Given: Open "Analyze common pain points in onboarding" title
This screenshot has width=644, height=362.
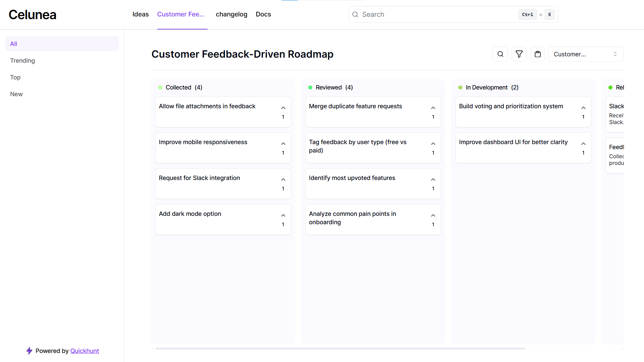Looking at the screenshot, I should click(353, 218).
